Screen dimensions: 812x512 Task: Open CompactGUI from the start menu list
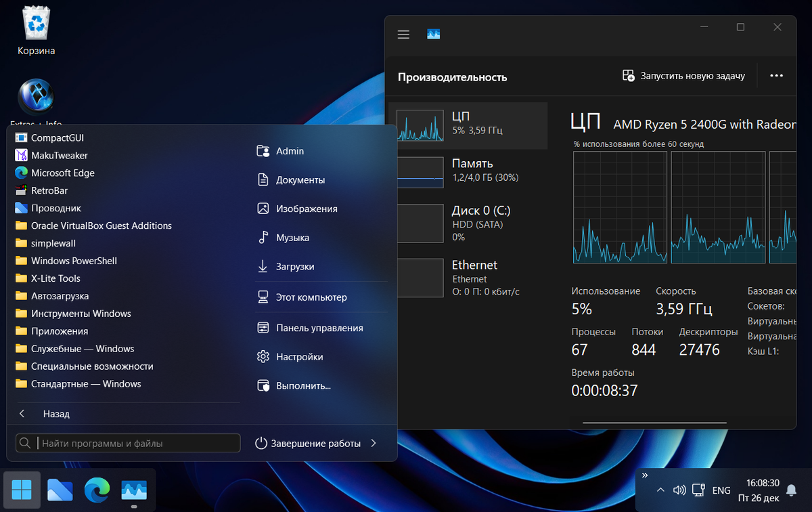49,137
